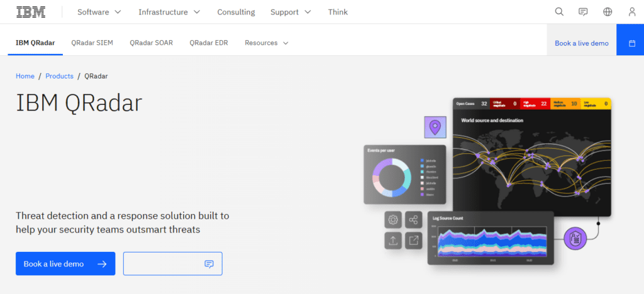Click the Threat detection description text

(x=123, y=222)
